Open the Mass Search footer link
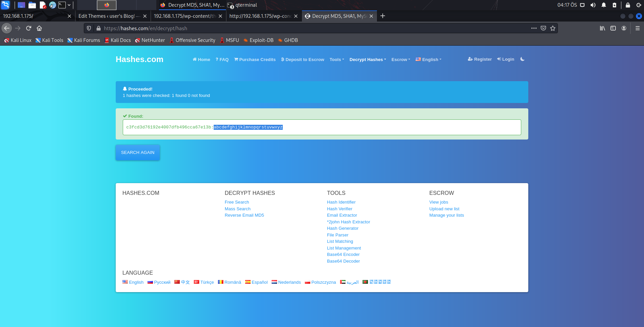 tap(237, 209)
